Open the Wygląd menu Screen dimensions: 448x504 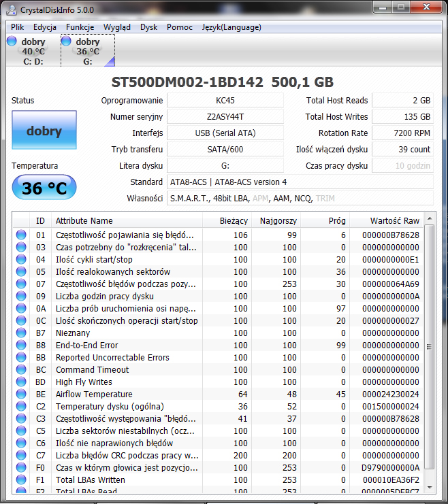click(117, 27)
